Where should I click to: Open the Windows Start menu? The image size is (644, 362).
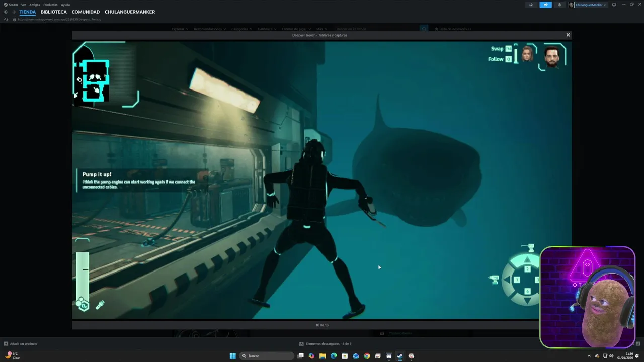[x=232, y=356]
